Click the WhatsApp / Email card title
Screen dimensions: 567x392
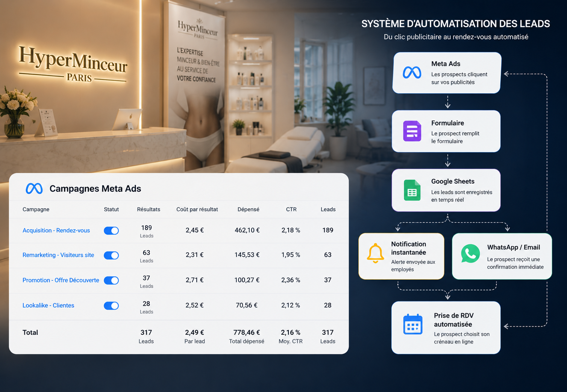click(x=514, y=247)
